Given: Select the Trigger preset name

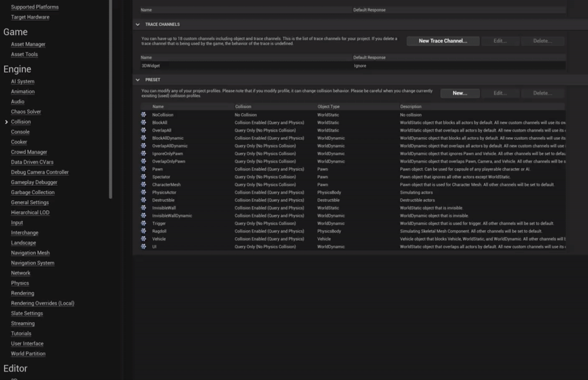Looking at the screenshot, I should click(159, 223).
